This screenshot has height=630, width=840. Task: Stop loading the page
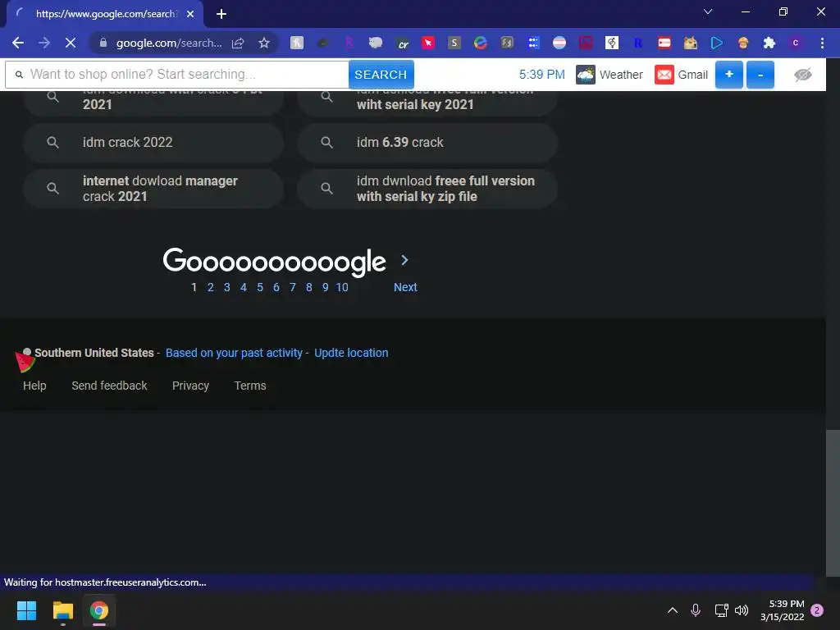tap(71, 43)
